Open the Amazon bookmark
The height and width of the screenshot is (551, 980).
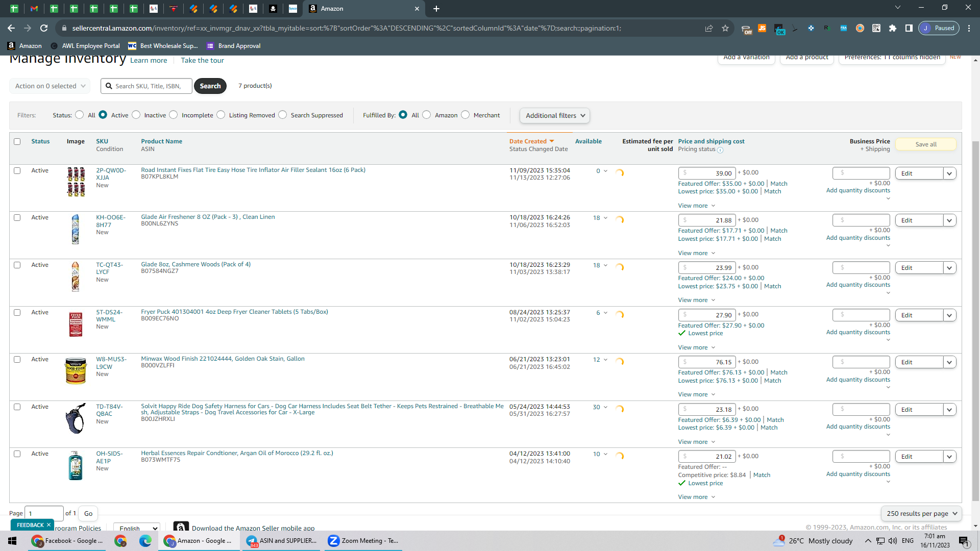click(24, 46)
